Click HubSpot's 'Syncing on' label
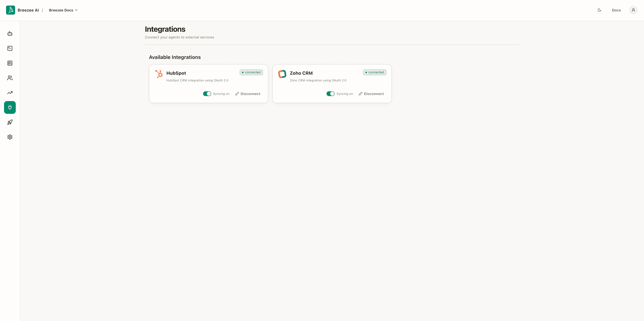The width and height of the screenshot is (644, 321). pos(221,94)
